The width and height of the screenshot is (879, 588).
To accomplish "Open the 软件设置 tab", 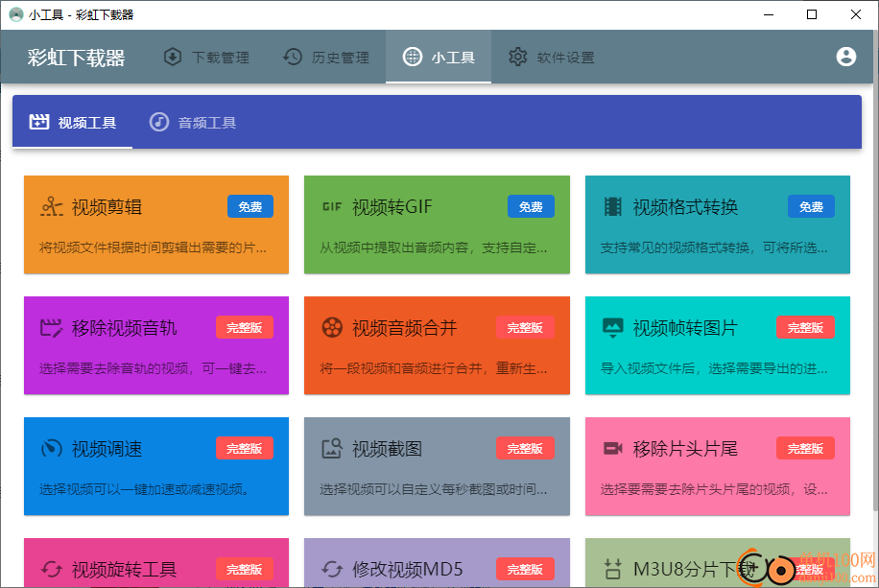I will 551,58.
